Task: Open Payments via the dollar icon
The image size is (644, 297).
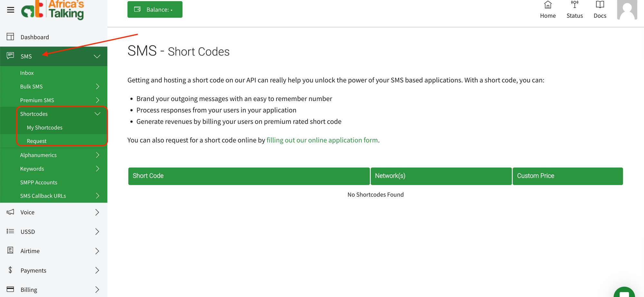Action: coord(10,270)
